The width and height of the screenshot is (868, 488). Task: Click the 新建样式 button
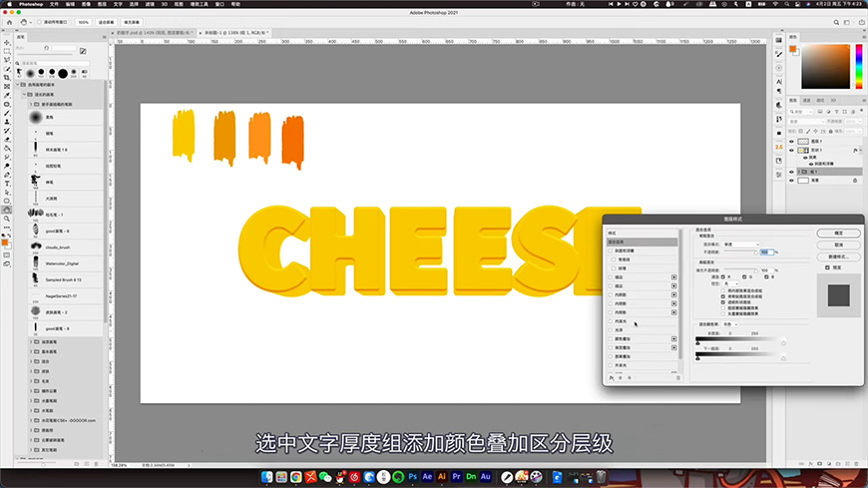838,256
